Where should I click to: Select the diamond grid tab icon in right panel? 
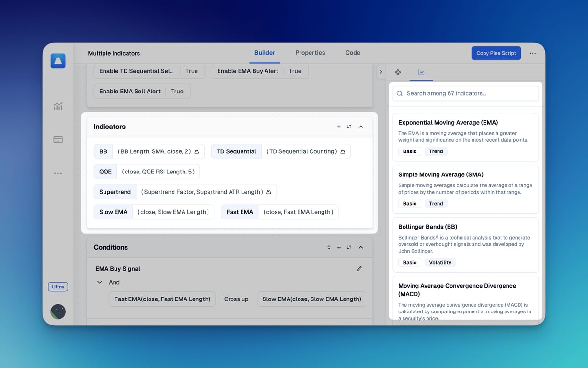[x=398, y=72]
